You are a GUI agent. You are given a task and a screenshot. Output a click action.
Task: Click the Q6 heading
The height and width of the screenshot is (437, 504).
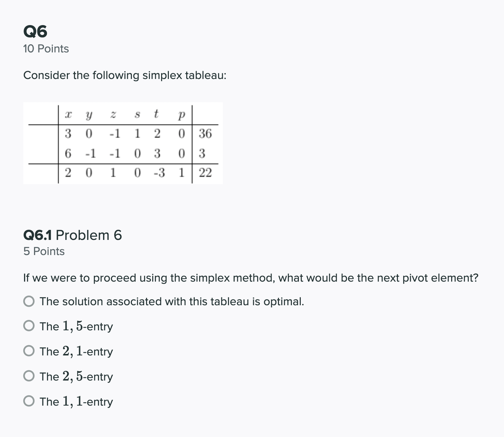[x=35, y=31]
